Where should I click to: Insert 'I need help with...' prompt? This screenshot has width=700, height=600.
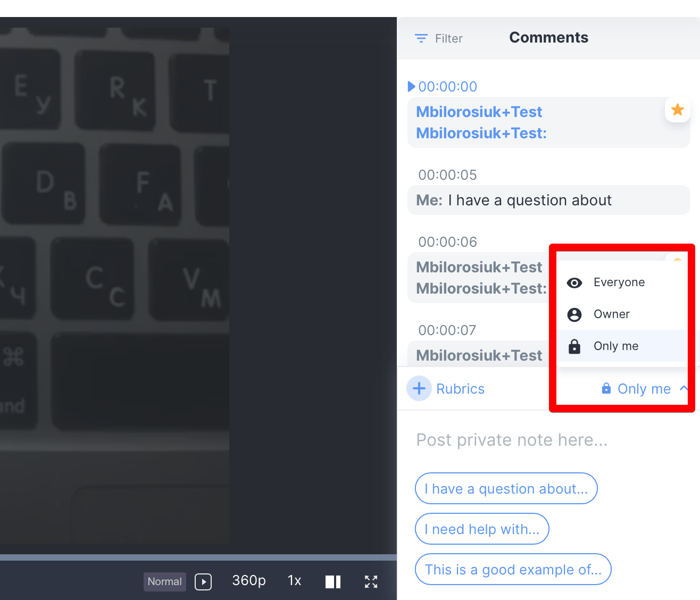481,529
